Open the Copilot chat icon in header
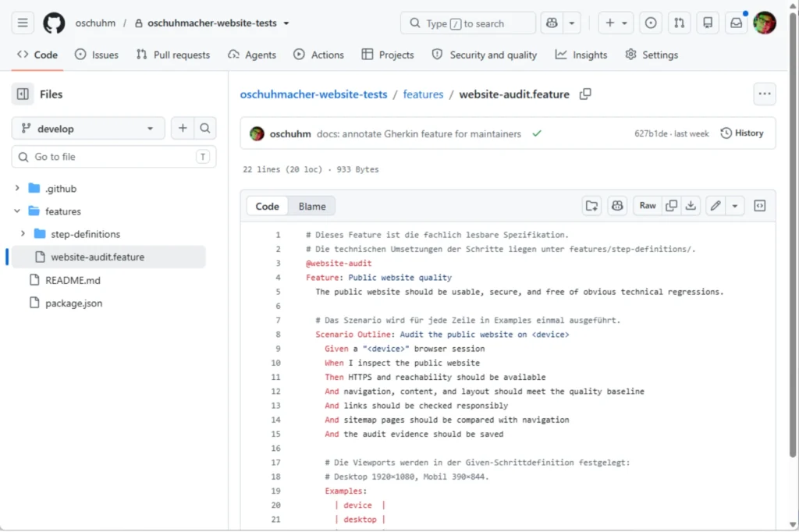 click(552, 23)
